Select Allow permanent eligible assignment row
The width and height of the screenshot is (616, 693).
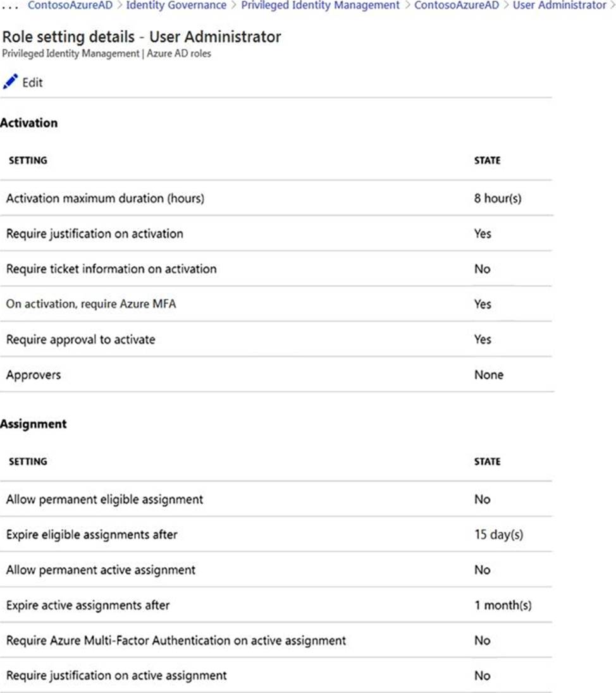(104, 500)
